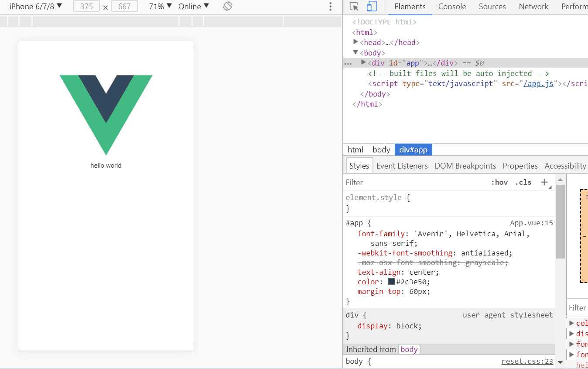Click the Styles pane scroll-down arrow
588x369 pixels.
[x=560, y=362]
